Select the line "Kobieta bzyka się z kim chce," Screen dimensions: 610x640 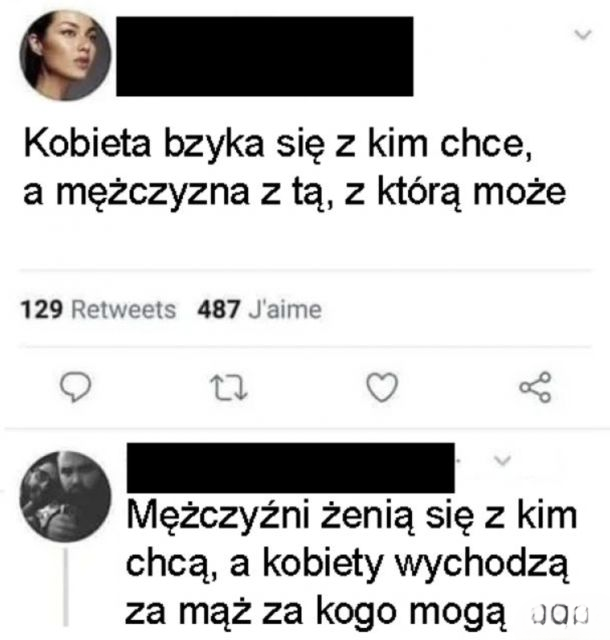[278, 145]
